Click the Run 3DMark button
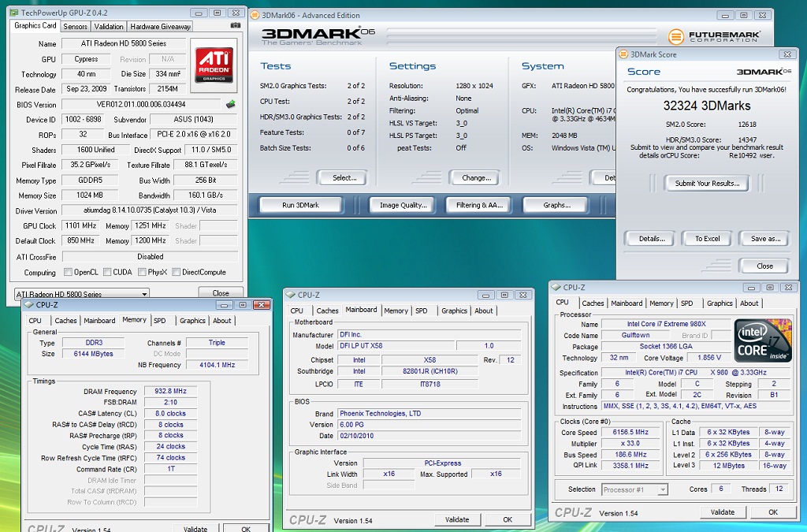This screenshot has height=532, width=807. [300, 205]
